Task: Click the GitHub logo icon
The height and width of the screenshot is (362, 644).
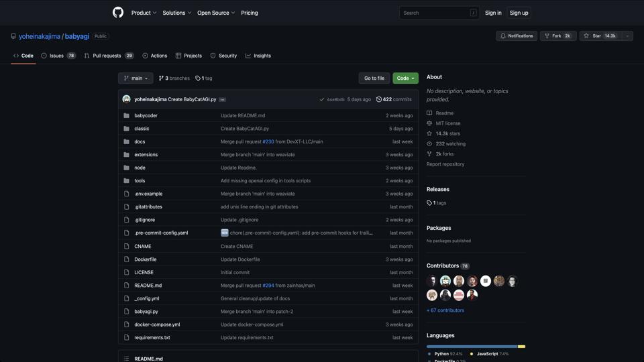Action: [118, 13]
